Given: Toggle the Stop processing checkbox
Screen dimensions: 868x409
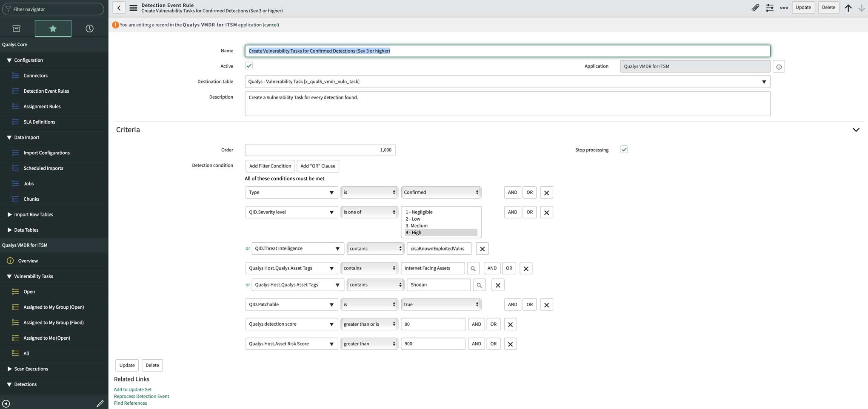Looking at the screenshot, I should click(x=624, y=149).
